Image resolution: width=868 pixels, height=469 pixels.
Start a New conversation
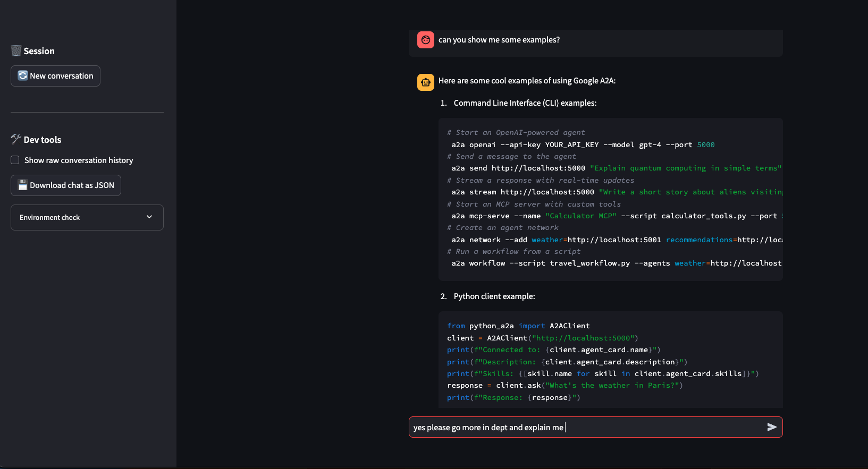point(55,76)
